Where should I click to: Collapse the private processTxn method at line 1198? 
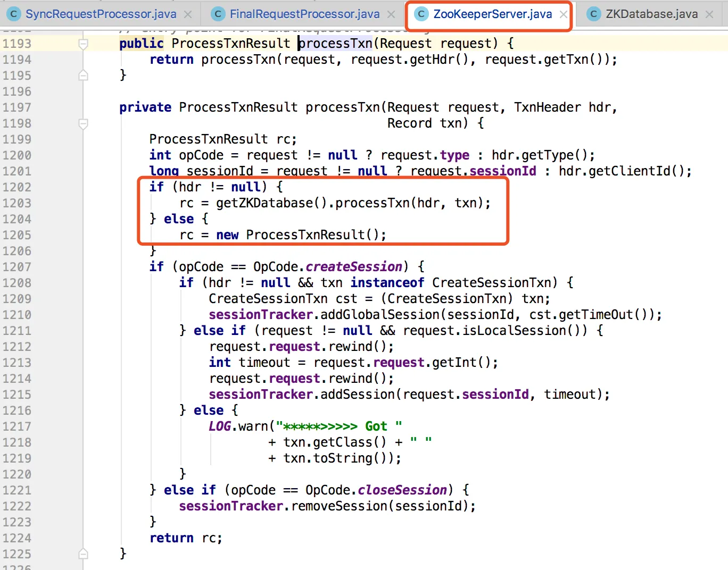point(83,123)
